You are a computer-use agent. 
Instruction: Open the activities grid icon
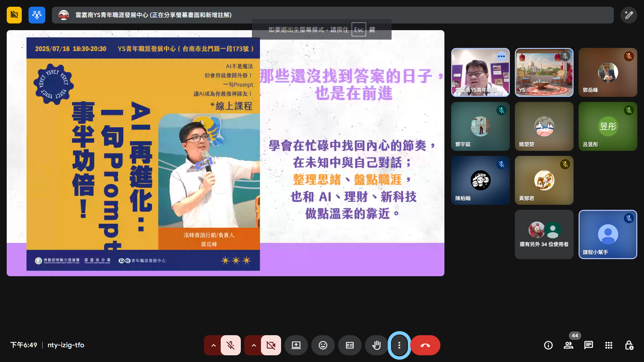(608, 345)
